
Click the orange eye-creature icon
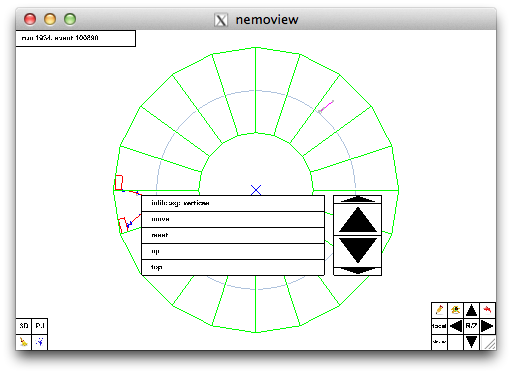tap(455, 310)
